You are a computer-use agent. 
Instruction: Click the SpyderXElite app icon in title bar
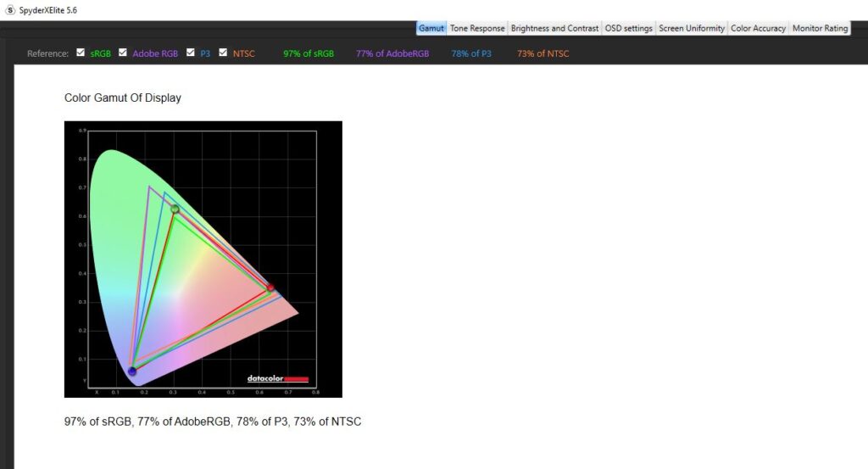(10, 8)
